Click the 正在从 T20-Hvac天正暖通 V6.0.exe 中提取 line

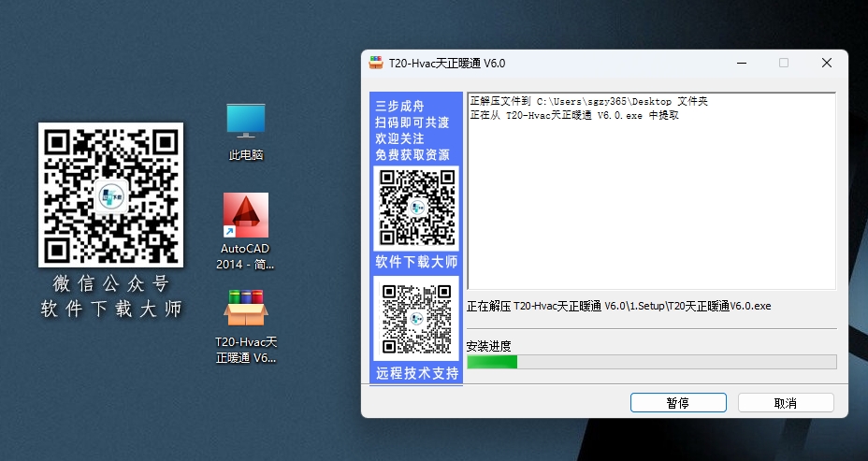574,115
